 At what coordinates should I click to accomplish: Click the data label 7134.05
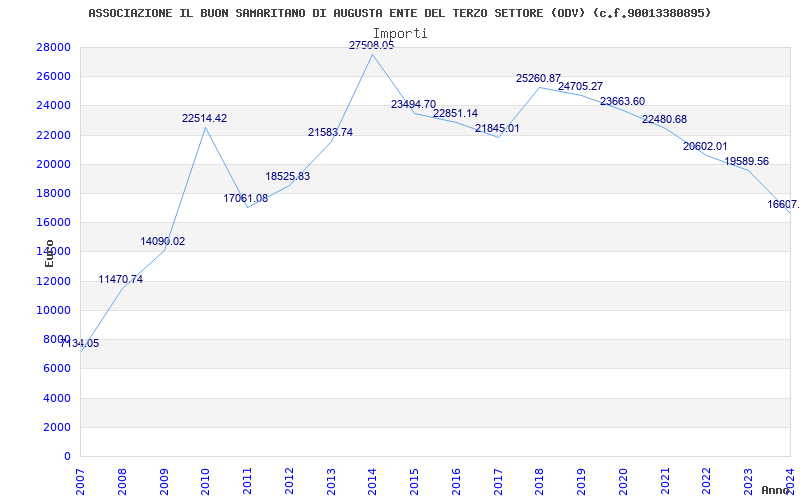(80, 343)
